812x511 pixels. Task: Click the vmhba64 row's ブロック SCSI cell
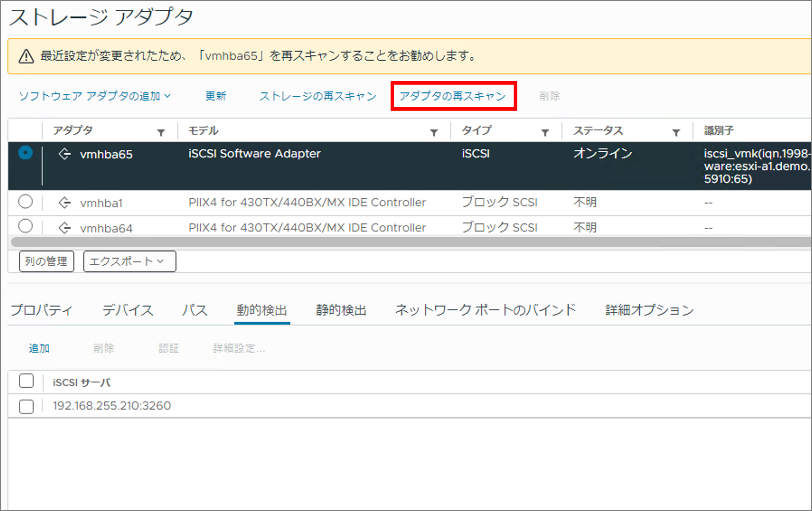click(x=500, y=228)
